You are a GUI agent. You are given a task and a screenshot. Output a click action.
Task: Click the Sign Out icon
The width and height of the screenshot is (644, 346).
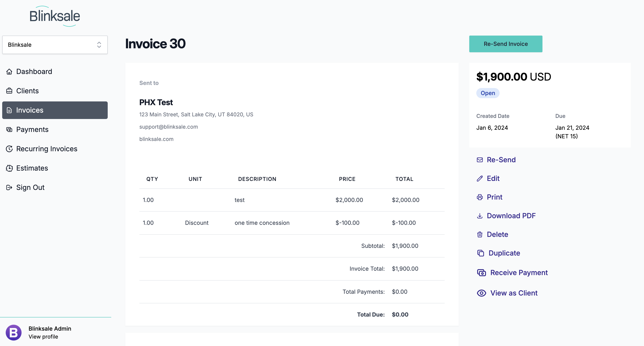9,187
